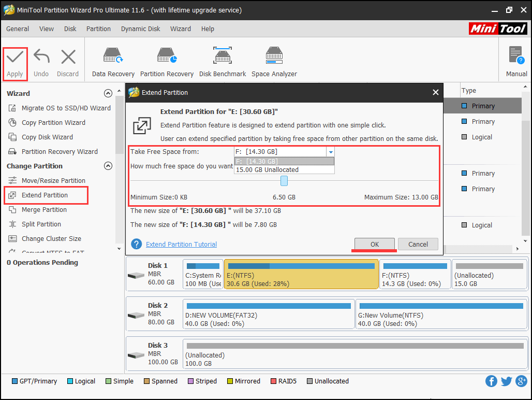Click the Disk 1 drive icon
532x400 pixels.
tap(136, 275)
